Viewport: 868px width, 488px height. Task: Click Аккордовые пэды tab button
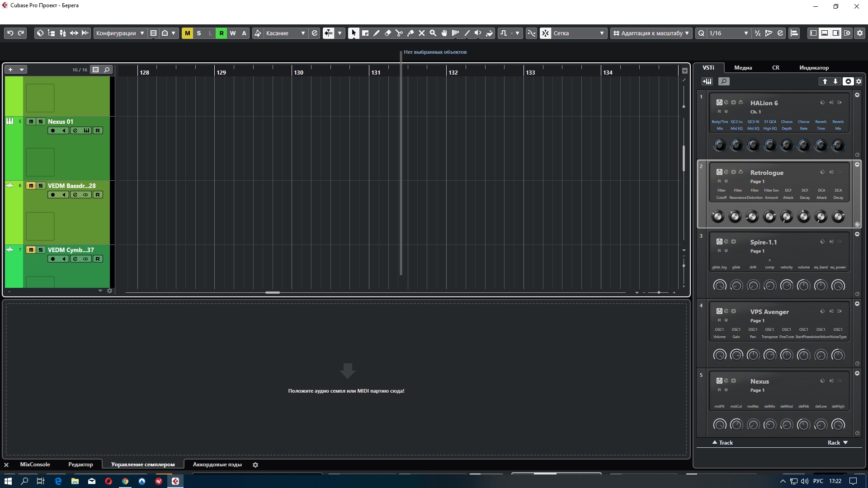coord(217,465)
